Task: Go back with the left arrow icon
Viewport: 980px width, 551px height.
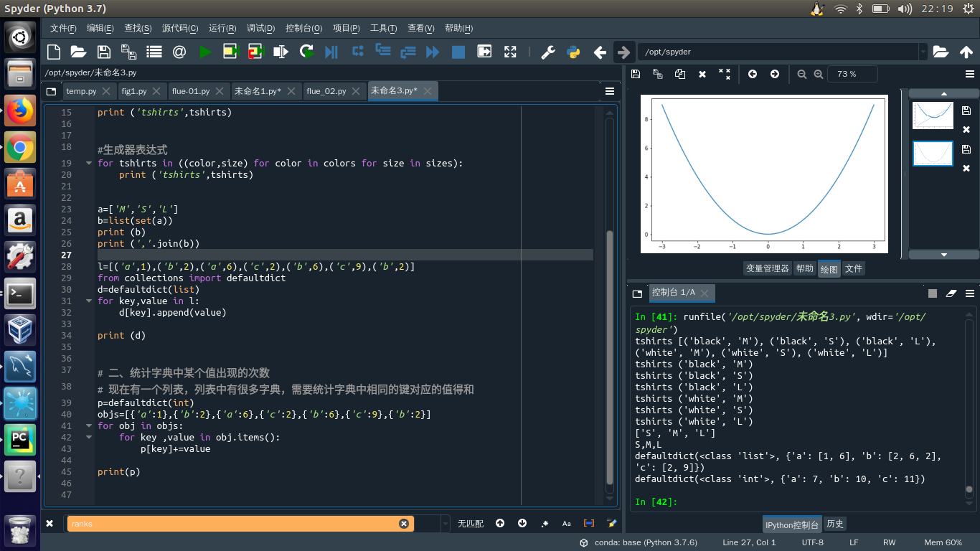Action: point(600,52)
